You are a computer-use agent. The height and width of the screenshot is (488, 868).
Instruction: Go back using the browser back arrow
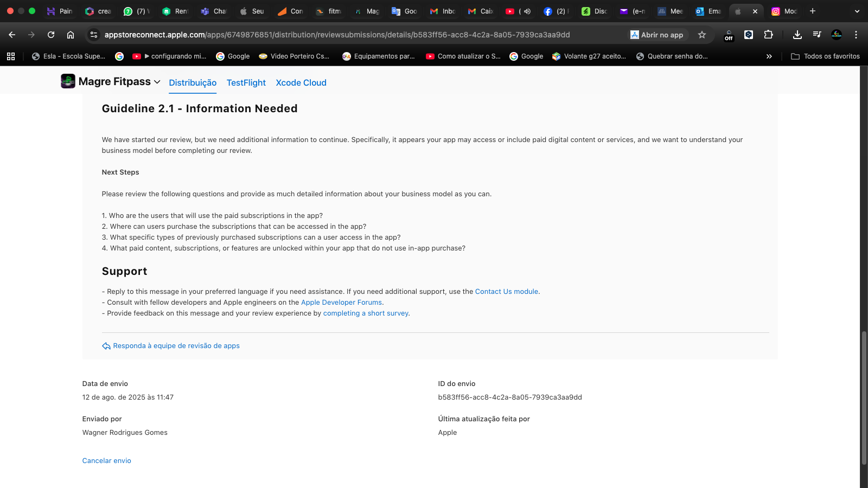(x=12, y=35)
